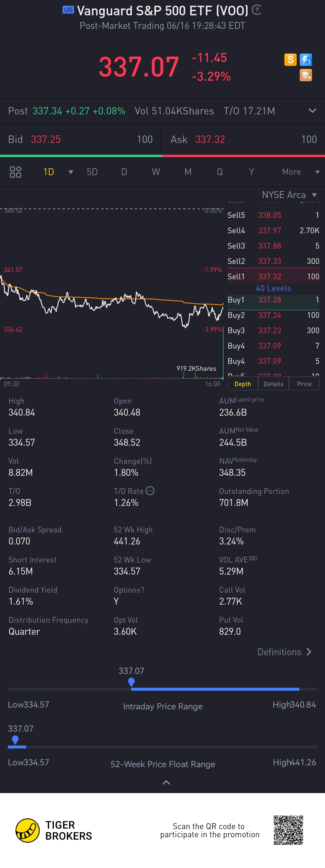This screenshot has width=325, height=868.
Task: Select the Sell2 337.33 order row
Action: [273, 261]
